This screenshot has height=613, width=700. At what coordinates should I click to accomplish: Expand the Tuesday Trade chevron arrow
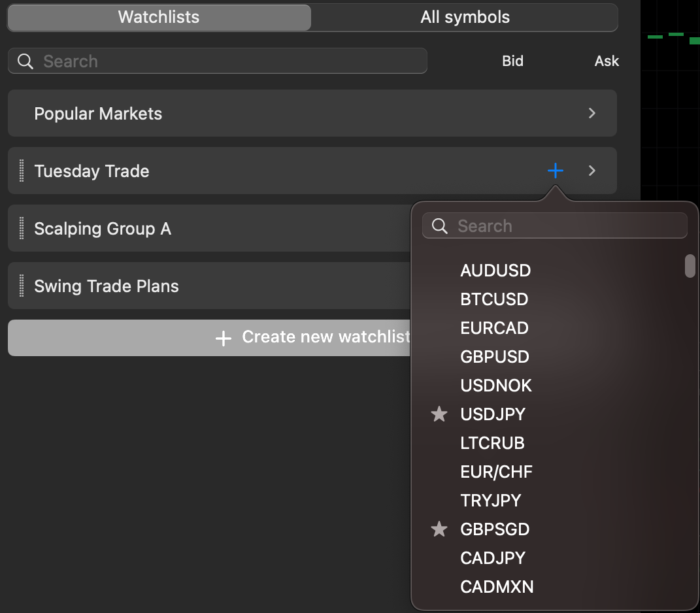tap(592, 171)
